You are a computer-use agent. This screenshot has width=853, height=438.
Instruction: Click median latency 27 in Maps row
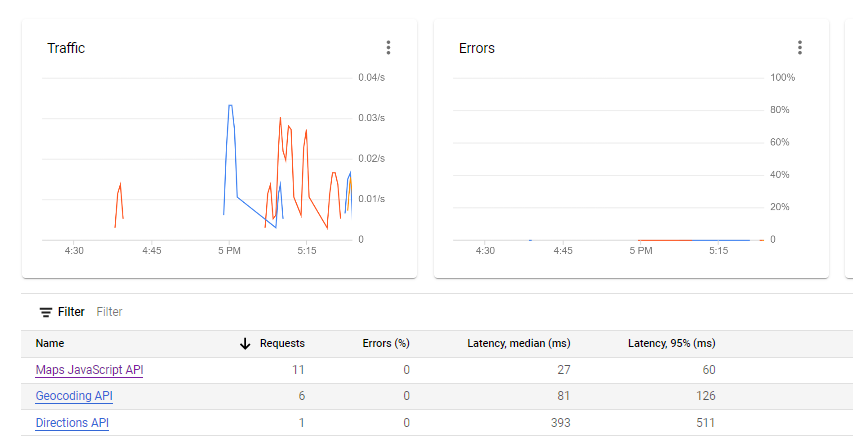click(x=564, y=370)
